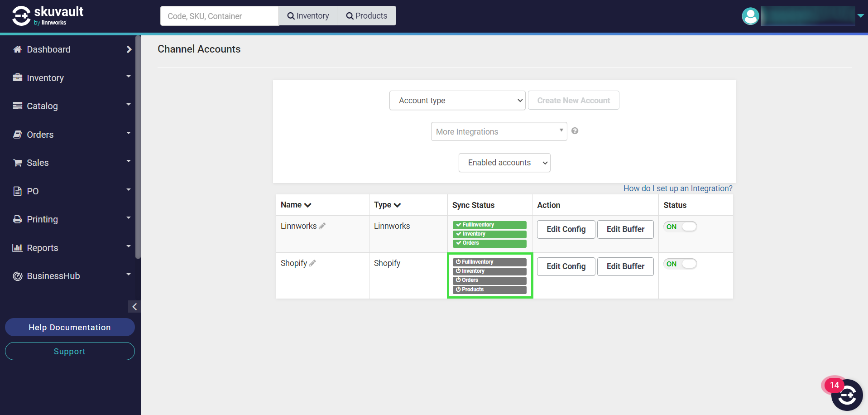Open the More Integrations dropdown
868x415 pixels.
499,131
